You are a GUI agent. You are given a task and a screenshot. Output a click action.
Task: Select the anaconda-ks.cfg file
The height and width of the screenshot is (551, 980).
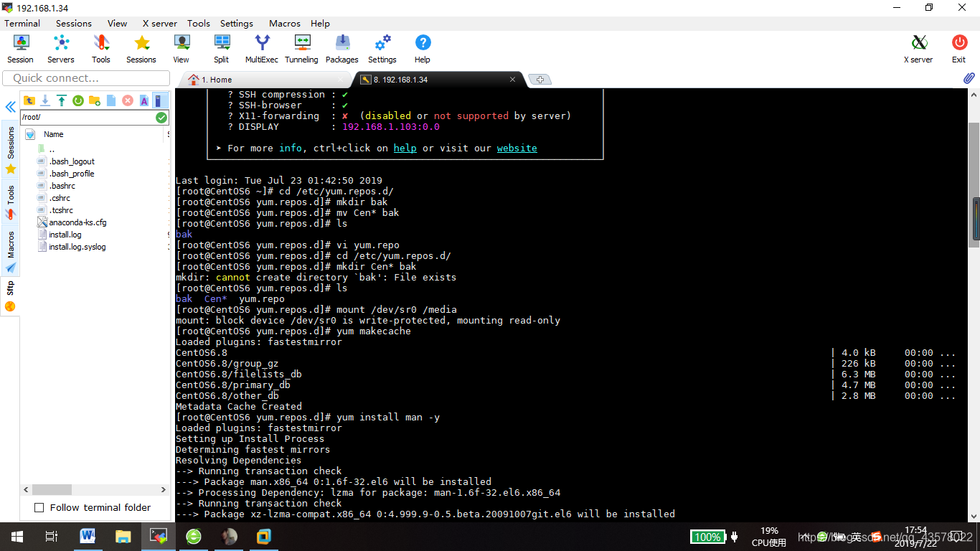click(77, 222)
